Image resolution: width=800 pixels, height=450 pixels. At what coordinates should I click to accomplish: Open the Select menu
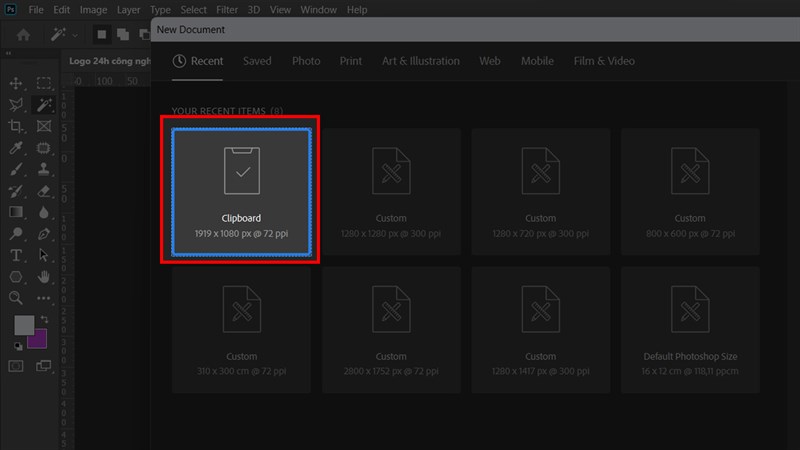(193, 10)
